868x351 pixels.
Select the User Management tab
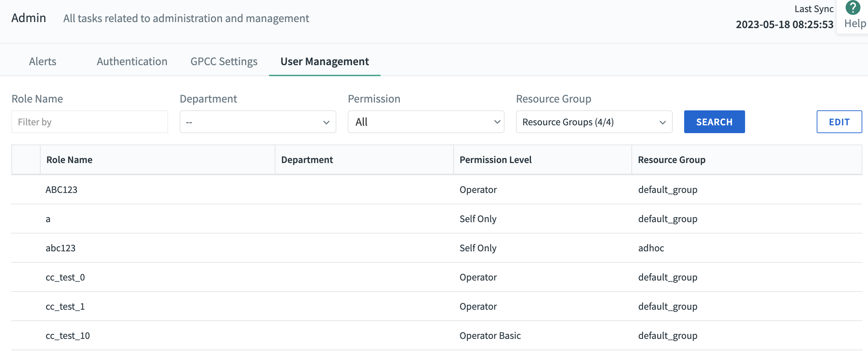click(x=325, y=61)
